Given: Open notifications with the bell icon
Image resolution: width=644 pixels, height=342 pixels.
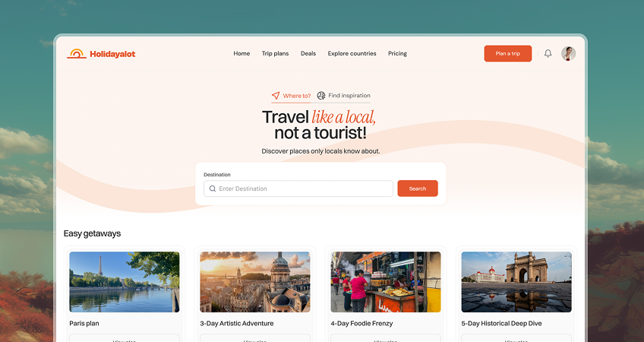Looking at the screenshot, I should (x=548, y=53).
